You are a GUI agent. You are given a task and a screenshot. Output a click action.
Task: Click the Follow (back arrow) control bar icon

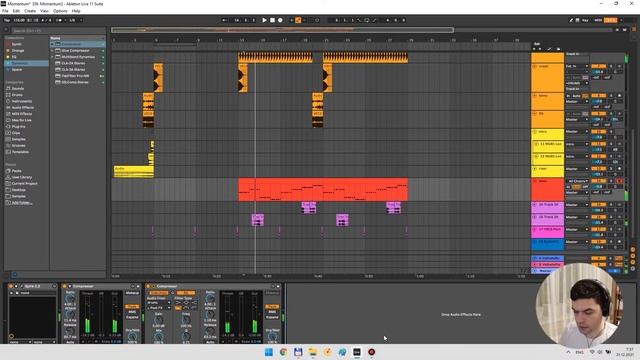tap(224, 20)
